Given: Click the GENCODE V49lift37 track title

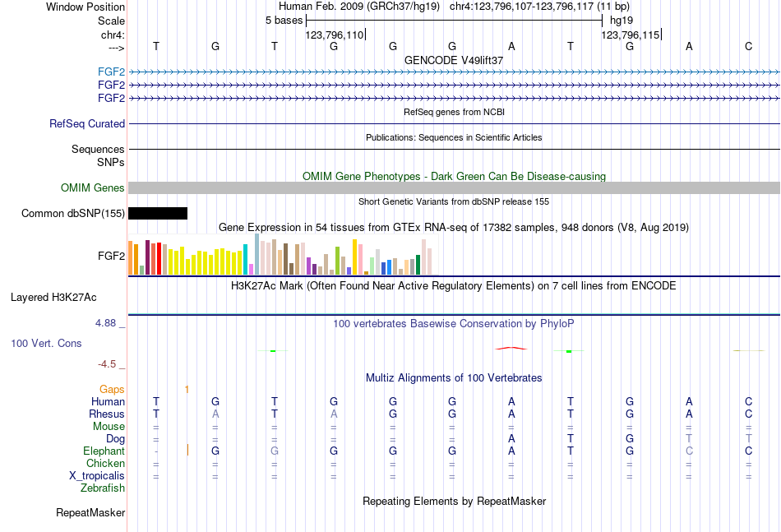Looking at the screenshot, I should pyautogui.click(x=454, y=60).
